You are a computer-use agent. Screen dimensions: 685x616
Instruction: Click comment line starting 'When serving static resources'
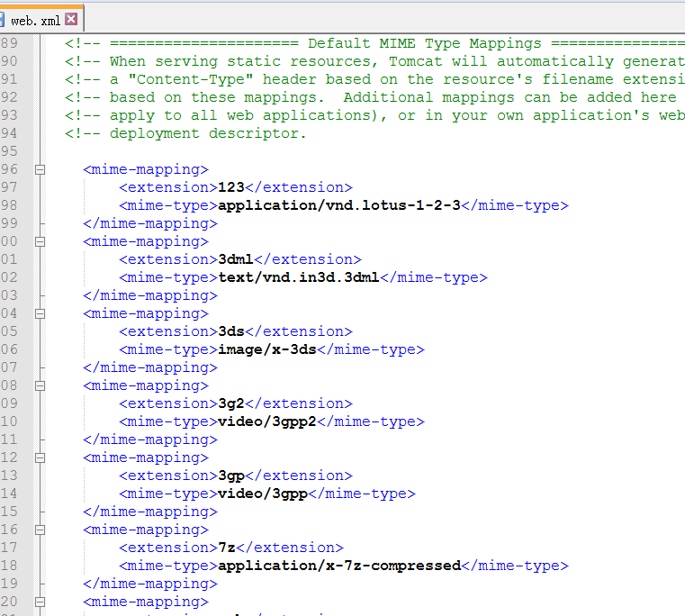[374, 61]
